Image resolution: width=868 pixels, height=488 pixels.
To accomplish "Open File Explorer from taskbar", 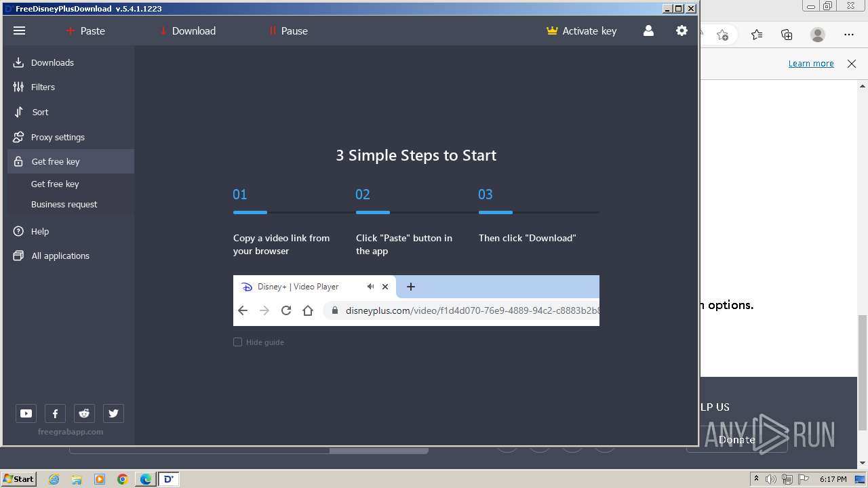I will click(77, 479).
